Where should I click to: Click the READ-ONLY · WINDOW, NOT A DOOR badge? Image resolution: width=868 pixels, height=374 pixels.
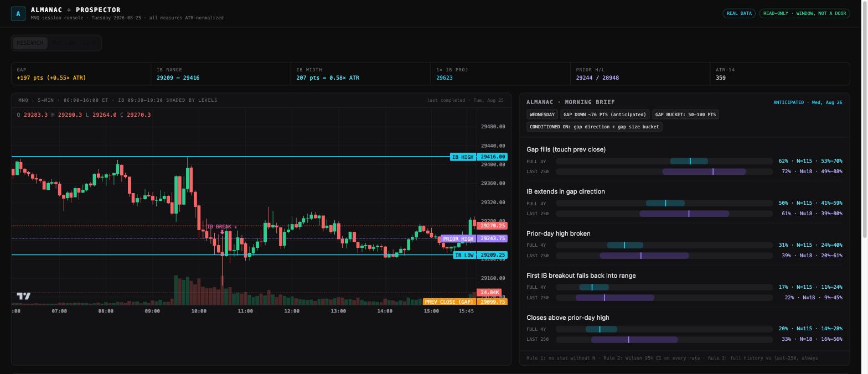[804, 13]
